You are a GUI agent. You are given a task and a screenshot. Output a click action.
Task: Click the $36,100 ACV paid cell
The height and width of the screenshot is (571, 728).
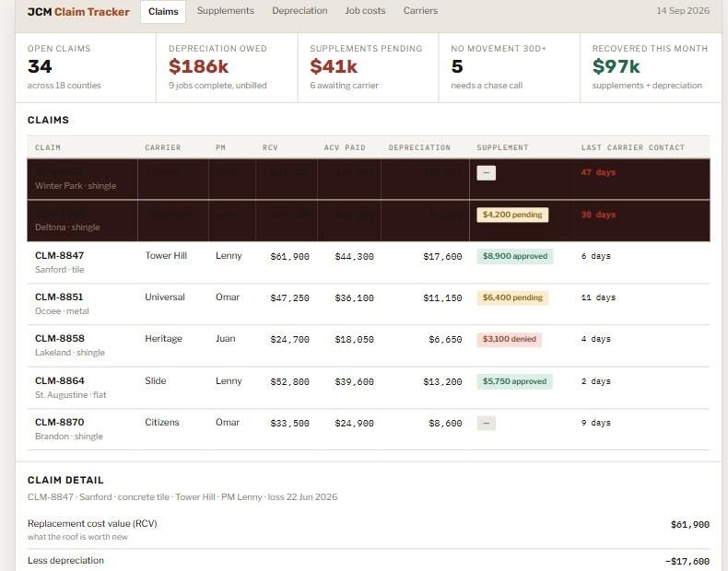354,297
